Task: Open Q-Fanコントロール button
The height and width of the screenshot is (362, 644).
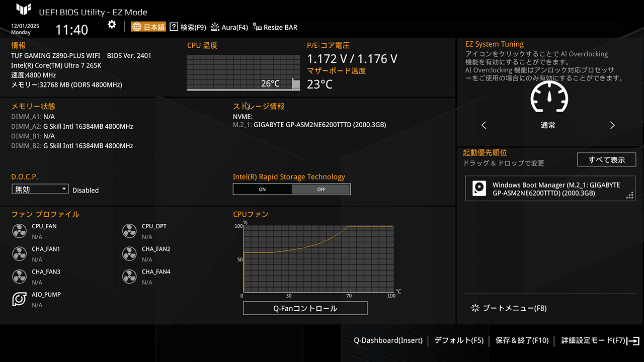Action: pos(305,308)
